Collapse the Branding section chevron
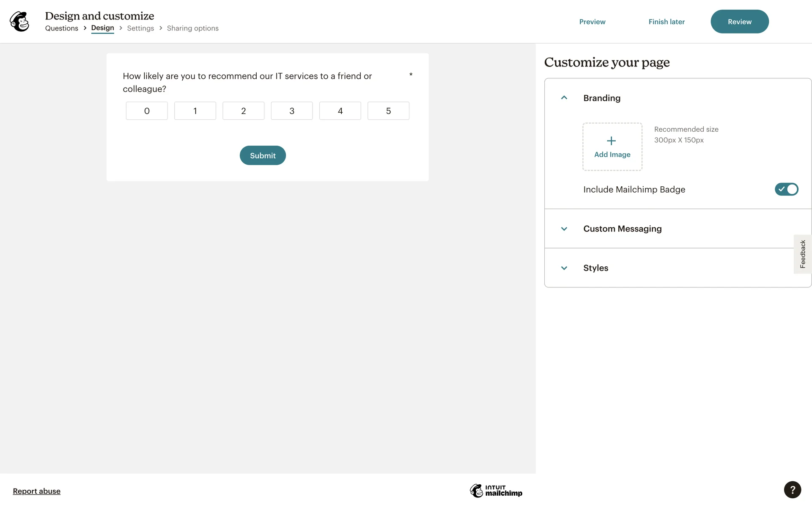The height and width of the screenshot is (508, 812). pyautogui.click(x=564, y=98)
